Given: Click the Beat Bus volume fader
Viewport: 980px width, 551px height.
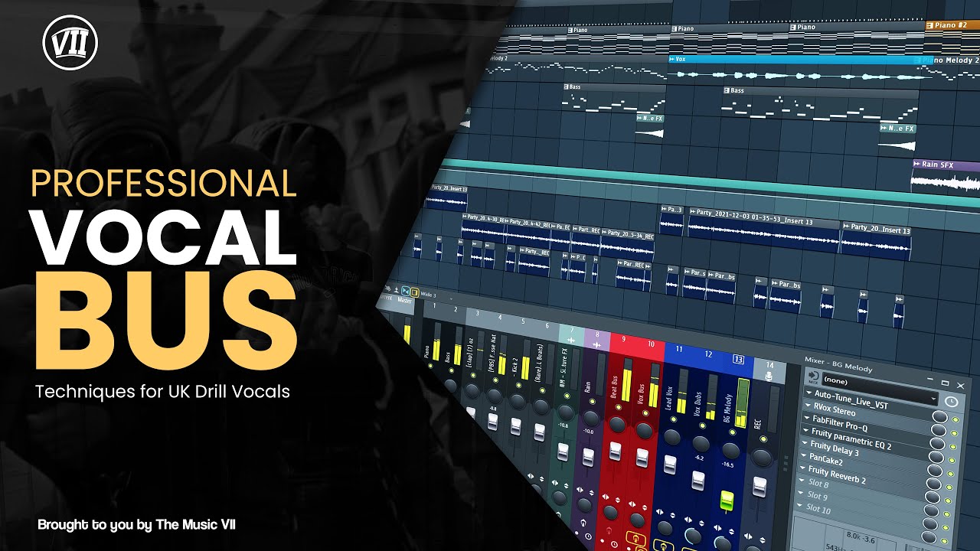Looking at the screenshot, I should pos(616,452).
